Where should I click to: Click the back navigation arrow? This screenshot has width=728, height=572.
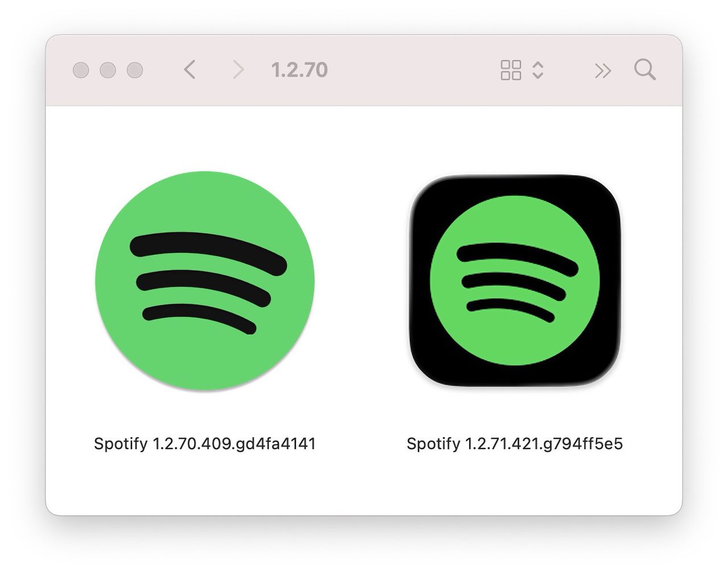click(189, 70)
